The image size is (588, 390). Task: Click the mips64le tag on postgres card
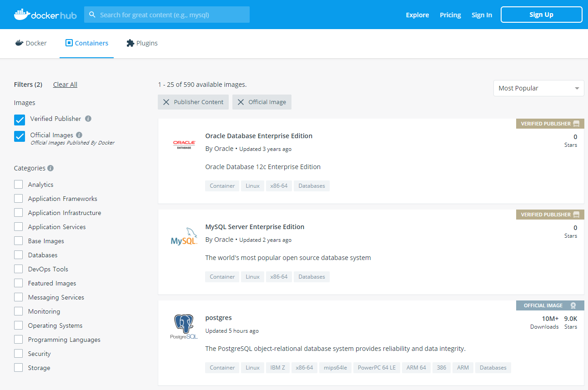[x=336, y=368]
